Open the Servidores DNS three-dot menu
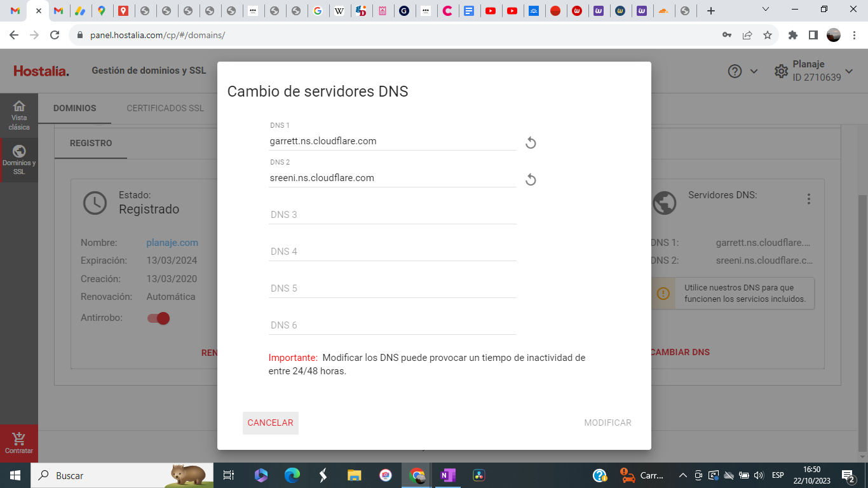Screen dimensions: 868x488 click(809, 199)
